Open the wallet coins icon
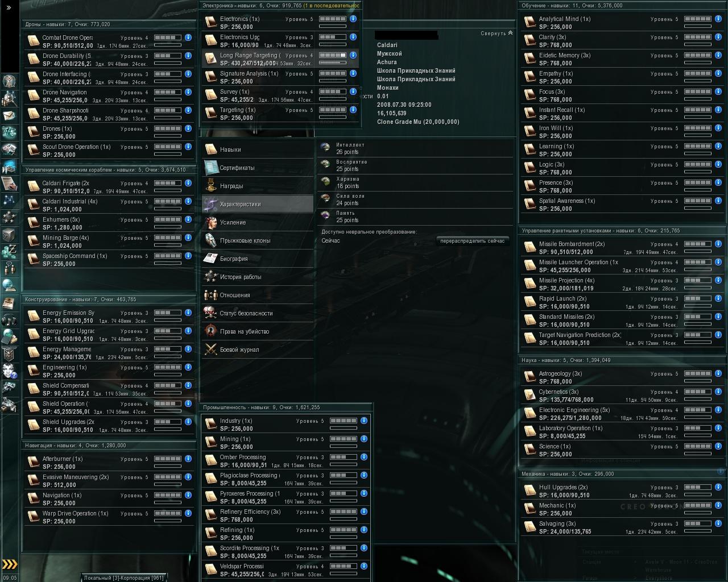728x582 pixels. pyautogui.click(x=10, y=251)
